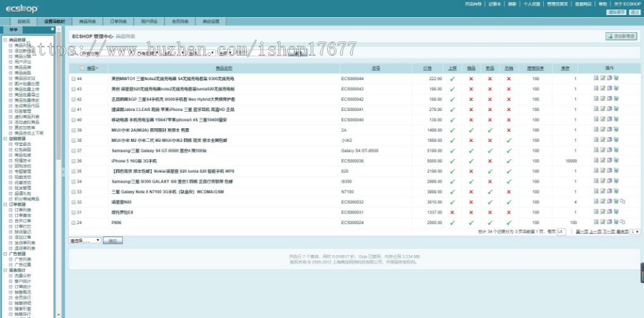Open the 商店设置 tab

pyautogui.click(x=210, y=21)
